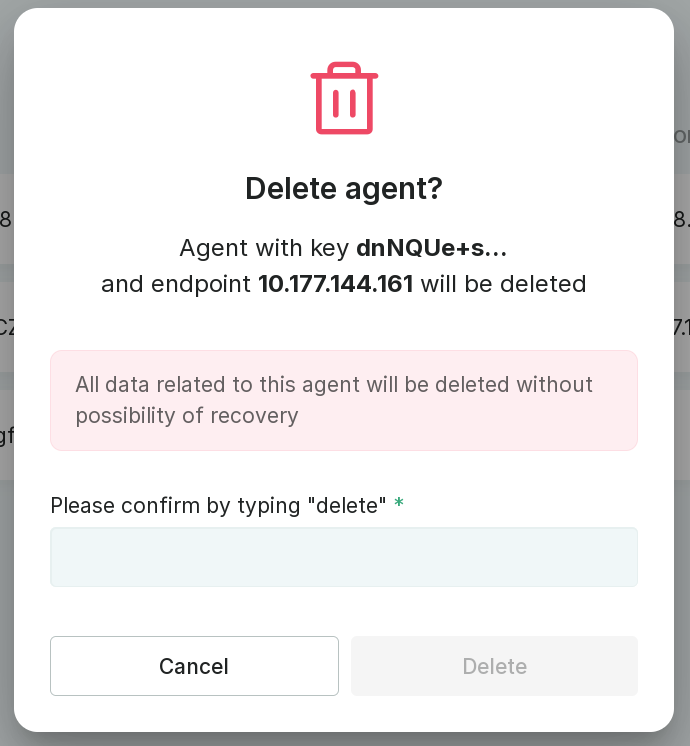Click the red trash can icon

(344, 99)
